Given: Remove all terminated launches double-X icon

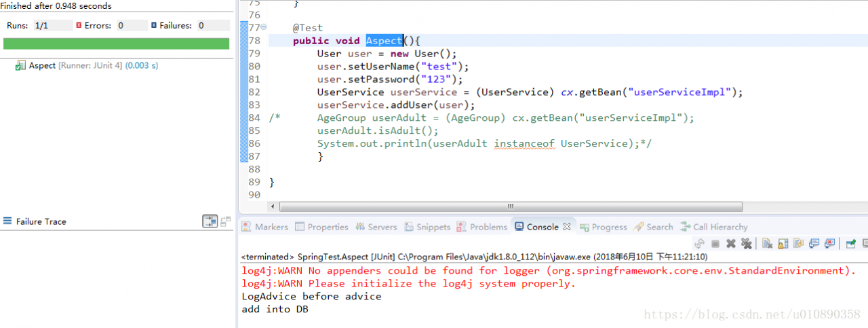Looking at the screenshot, I should [x=747, y=243].
